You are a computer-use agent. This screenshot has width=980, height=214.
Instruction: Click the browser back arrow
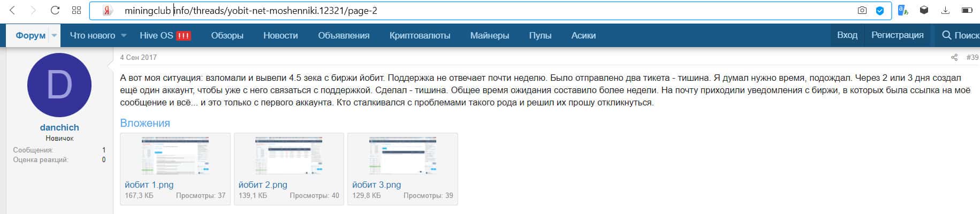pos(13,10)
